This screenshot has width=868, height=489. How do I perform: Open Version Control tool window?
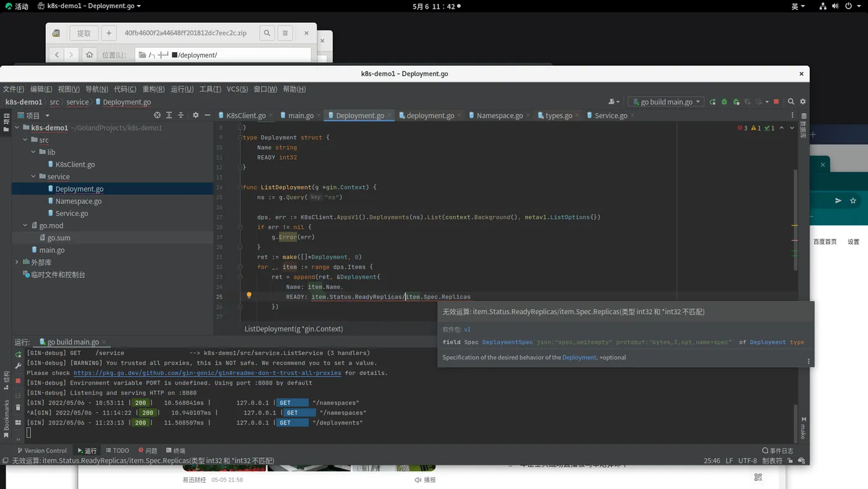[x=42, y=451]
